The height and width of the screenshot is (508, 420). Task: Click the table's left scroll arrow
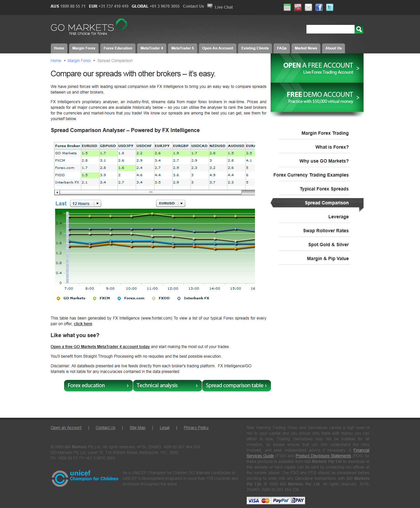tap(57, 192)
